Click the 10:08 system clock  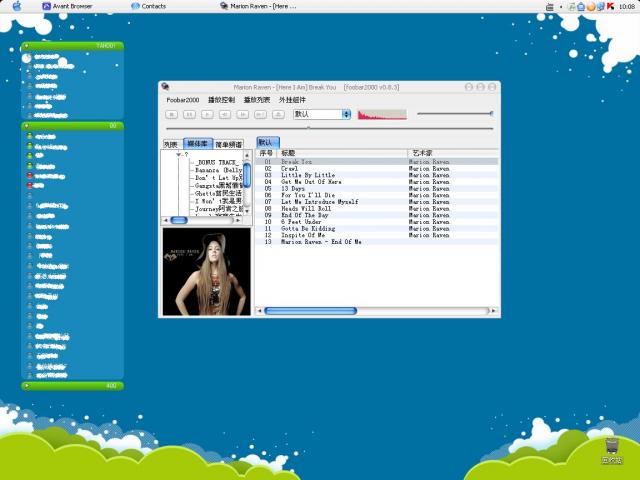[627, 7]
